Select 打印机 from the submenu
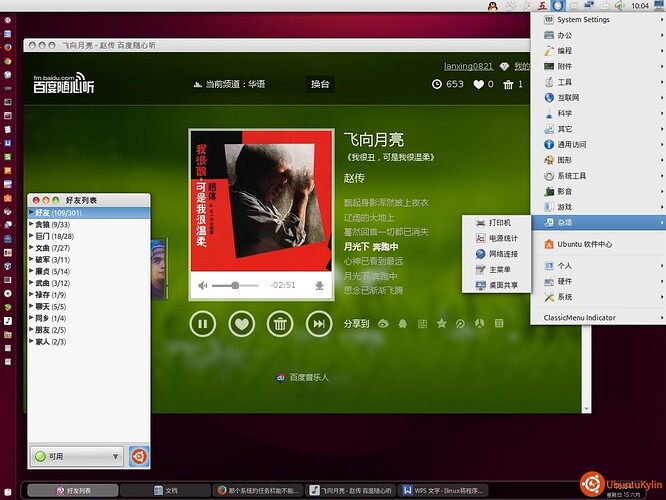This screenshot has height=500, width=666. click(x=501, y=222)
